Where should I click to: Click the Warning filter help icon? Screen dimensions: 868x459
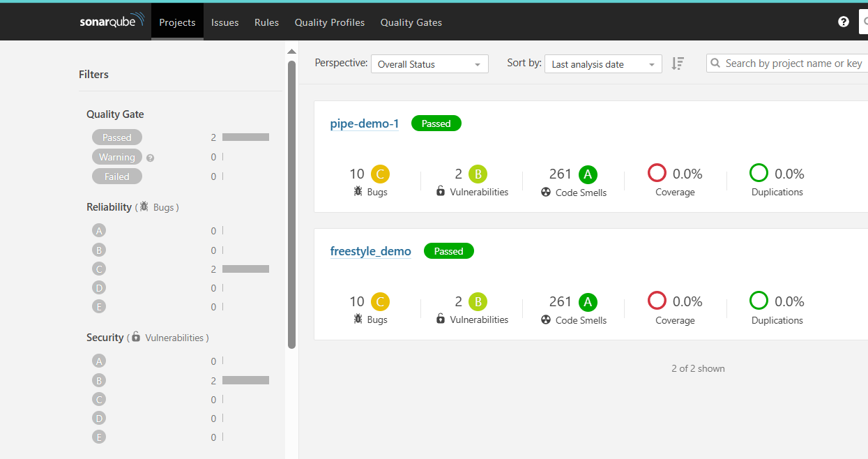click(x=150, y=158)
